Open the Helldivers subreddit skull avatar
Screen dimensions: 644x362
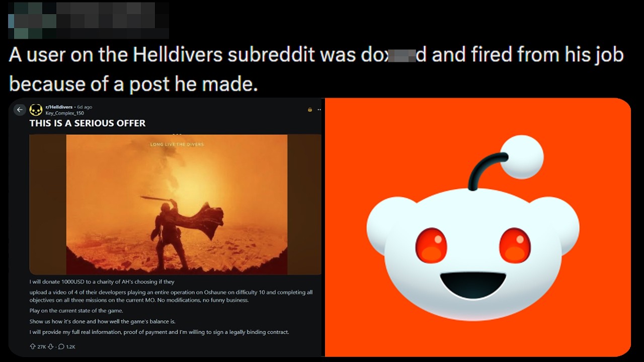(36, 110)
